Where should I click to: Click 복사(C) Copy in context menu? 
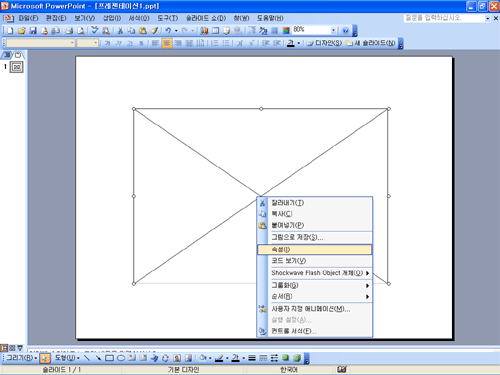point(315,214)
